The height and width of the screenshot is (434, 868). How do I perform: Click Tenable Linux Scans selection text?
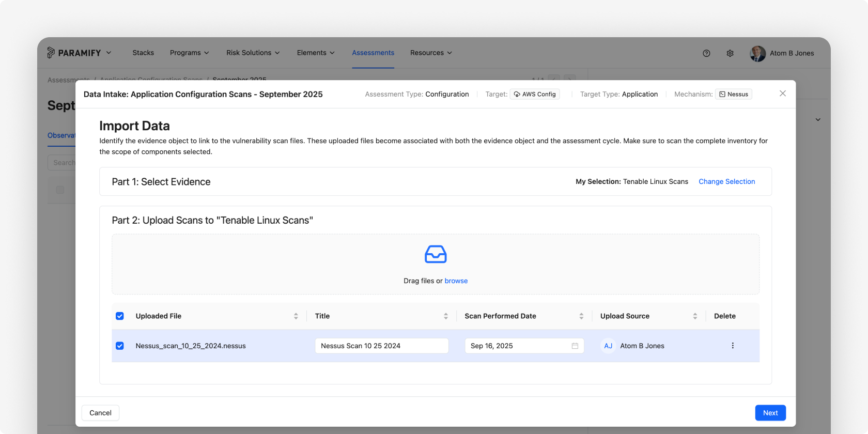click(656, 181)
